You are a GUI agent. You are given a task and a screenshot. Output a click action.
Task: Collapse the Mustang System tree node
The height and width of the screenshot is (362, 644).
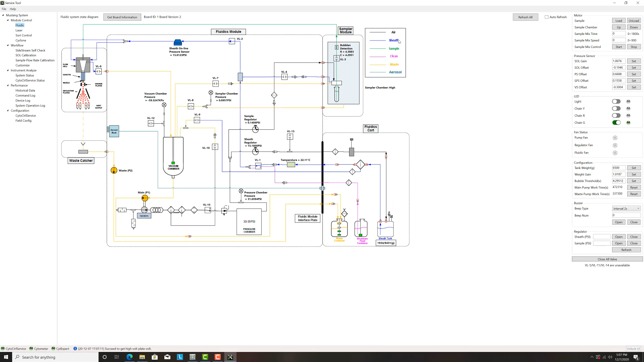click(3, 15)
